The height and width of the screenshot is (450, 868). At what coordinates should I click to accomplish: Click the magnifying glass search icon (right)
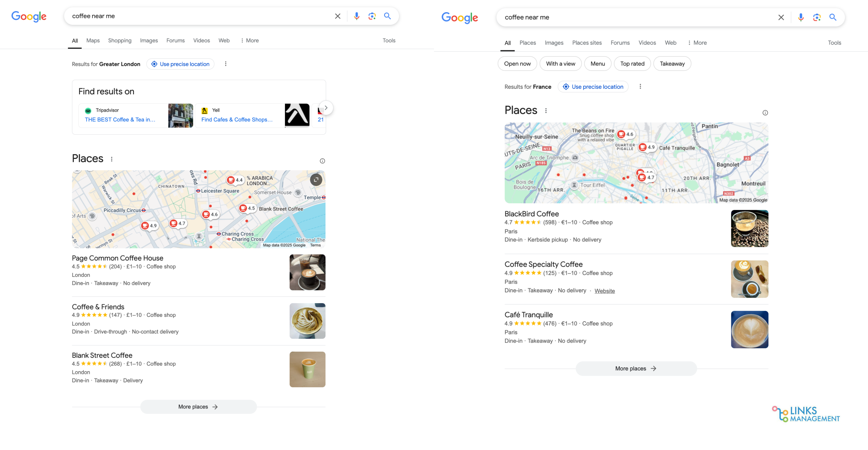click(832, 17)
